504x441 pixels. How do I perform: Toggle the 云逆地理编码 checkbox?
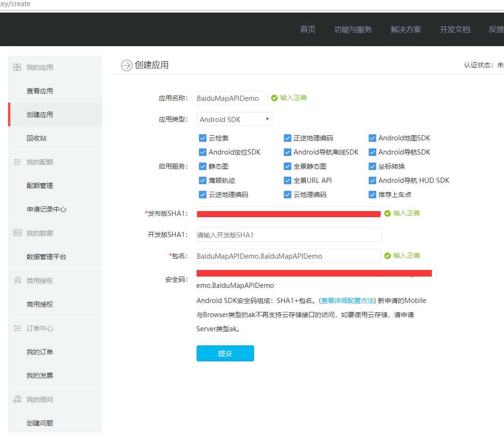203,195
